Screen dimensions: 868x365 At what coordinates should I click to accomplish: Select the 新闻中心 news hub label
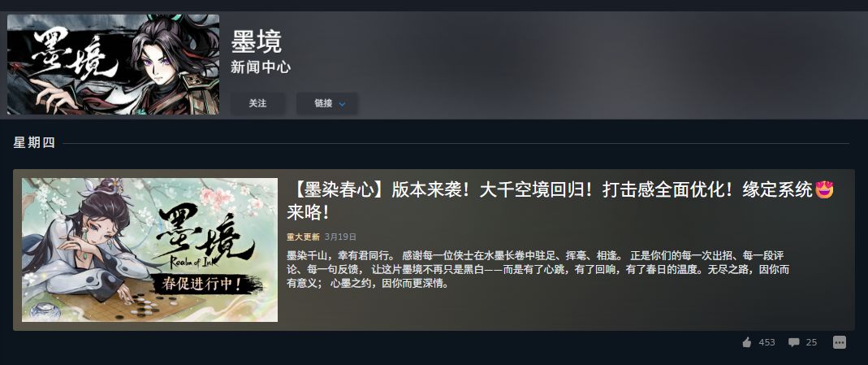tap(261, 67)
